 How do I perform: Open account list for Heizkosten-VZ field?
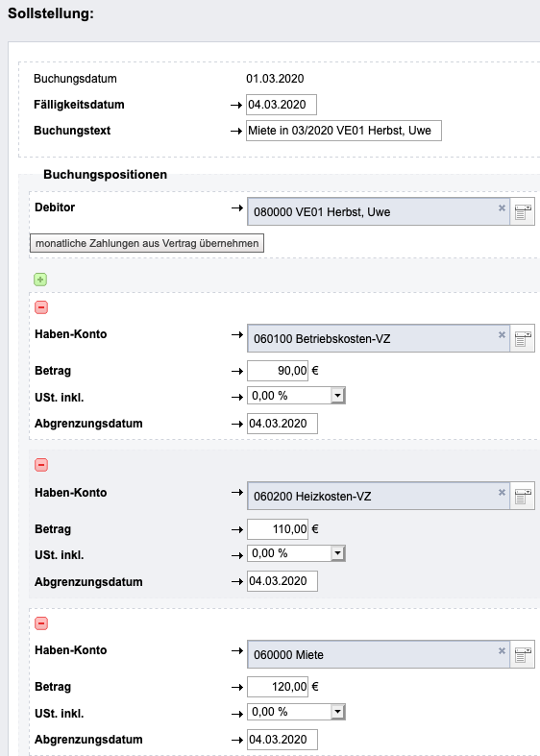(x=523, y=496)
